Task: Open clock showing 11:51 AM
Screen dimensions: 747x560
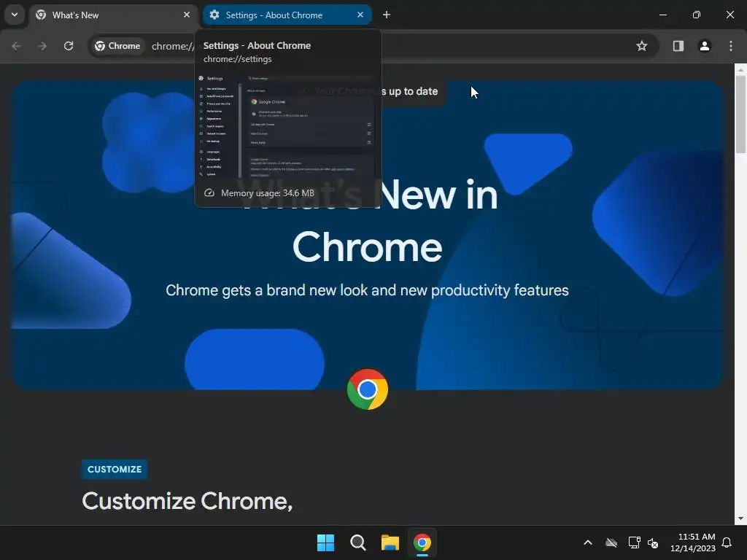Action: pyautogui.click(x=693, y=542)
